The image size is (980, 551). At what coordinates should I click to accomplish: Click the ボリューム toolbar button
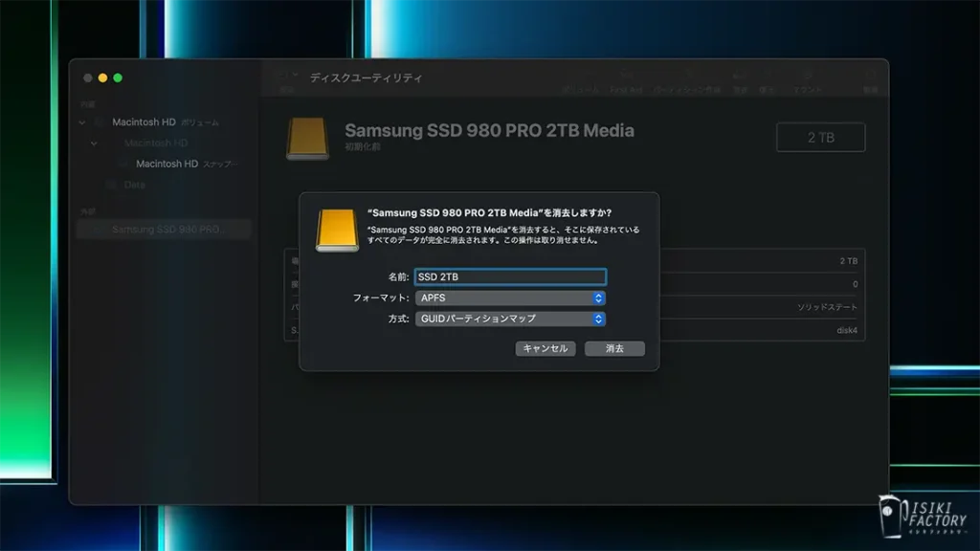pos(579,82)
